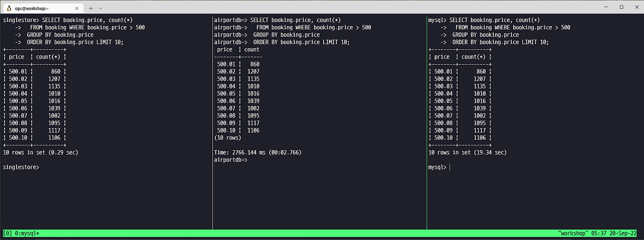Click price 500.10 in singlestore pane

tap(18, 138)
